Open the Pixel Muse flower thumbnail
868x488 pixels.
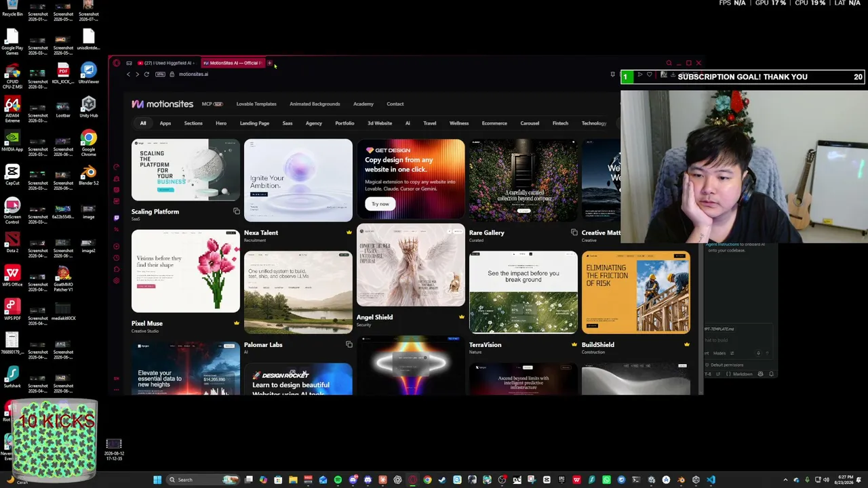(186, 271)
